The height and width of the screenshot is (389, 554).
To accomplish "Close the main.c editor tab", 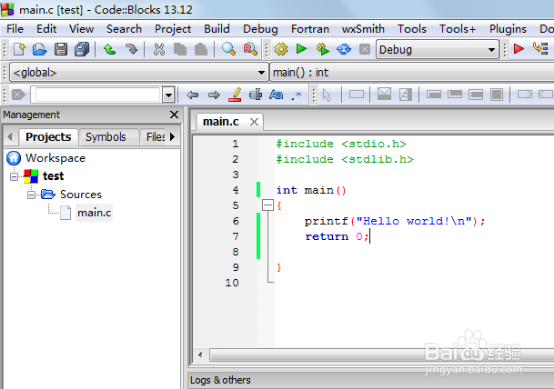I will point(254,122).
